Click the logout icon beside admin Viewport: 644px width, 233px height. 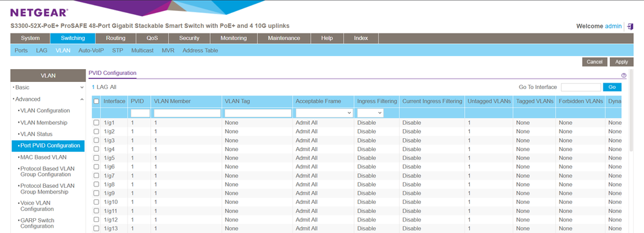tap(630, 26)
